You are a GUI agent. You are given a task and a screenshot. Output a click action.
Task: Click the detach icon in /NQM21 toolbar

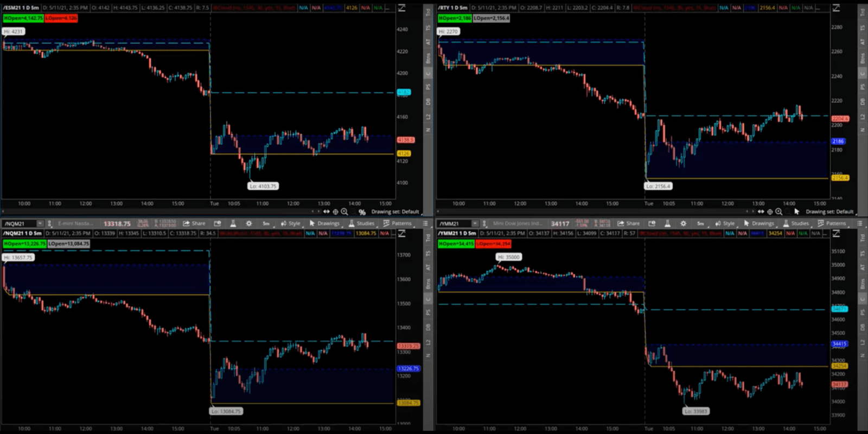tap(218, 224)
